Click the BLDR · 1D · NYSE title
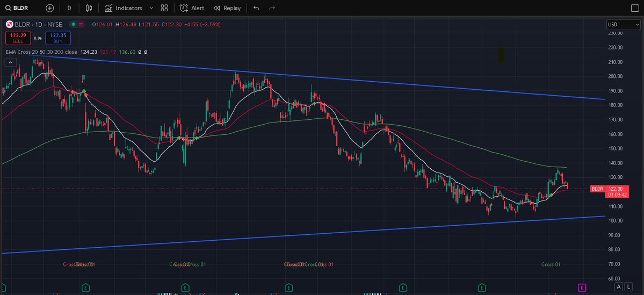Screen dimensions: 644x295 click(38, 25)
